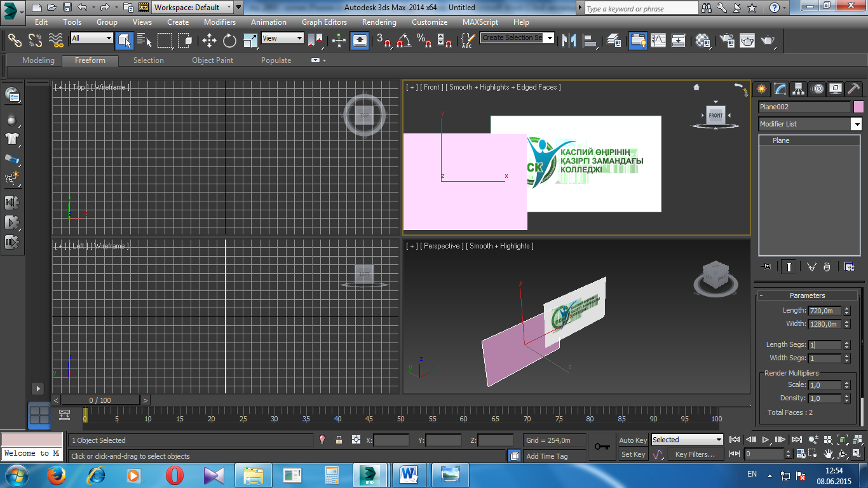Viewport: 868px width, 488px height.
Task: Click Plane002 object color swatch
Action: tap(858, 107)
